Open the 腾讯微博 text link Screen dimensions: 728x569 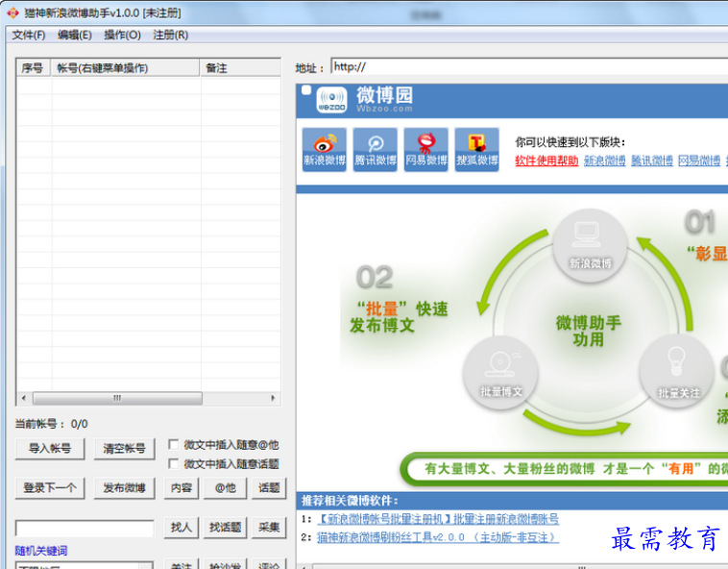click(x=652, y=161)
